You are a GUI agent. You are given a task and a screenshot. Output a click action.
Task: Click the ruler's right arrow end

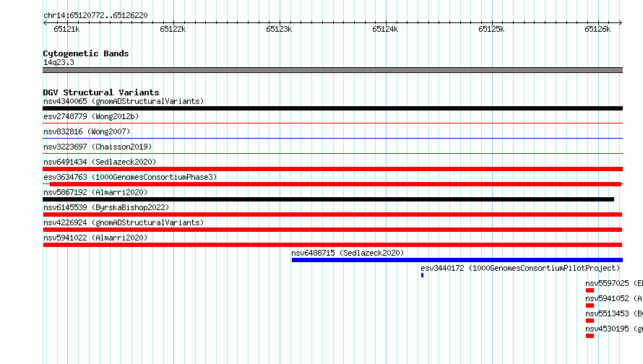point(621,22)
